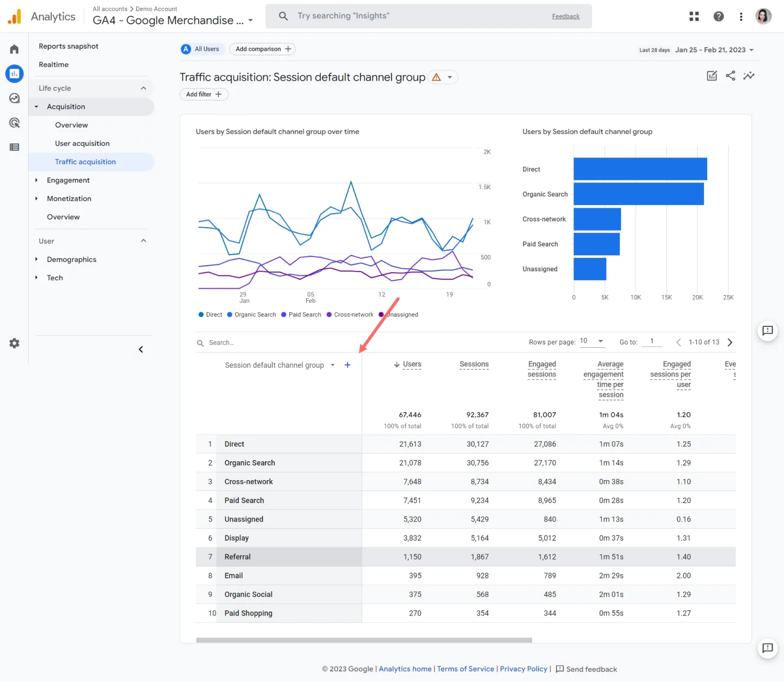This screenshot has height=682, width=784.
Task: Share this report via share icon
Action: (730, 76)
